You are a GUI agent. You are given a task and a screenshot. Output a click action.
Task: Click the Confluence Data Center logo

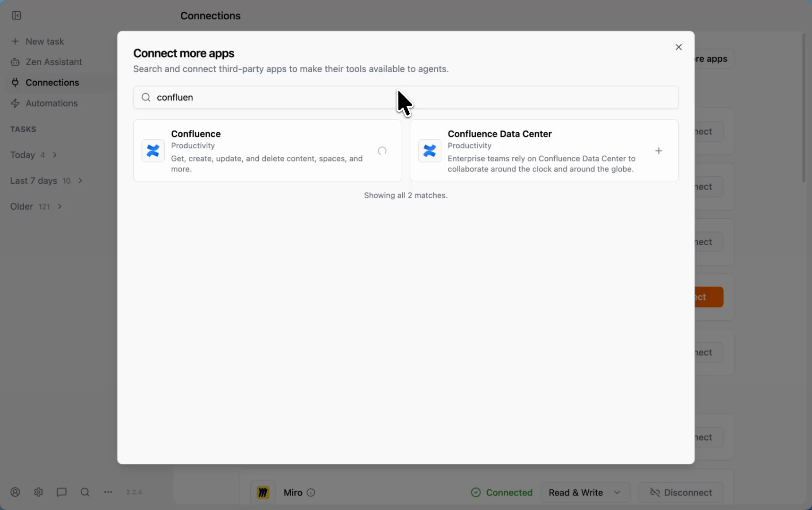[x=430, y=151]
